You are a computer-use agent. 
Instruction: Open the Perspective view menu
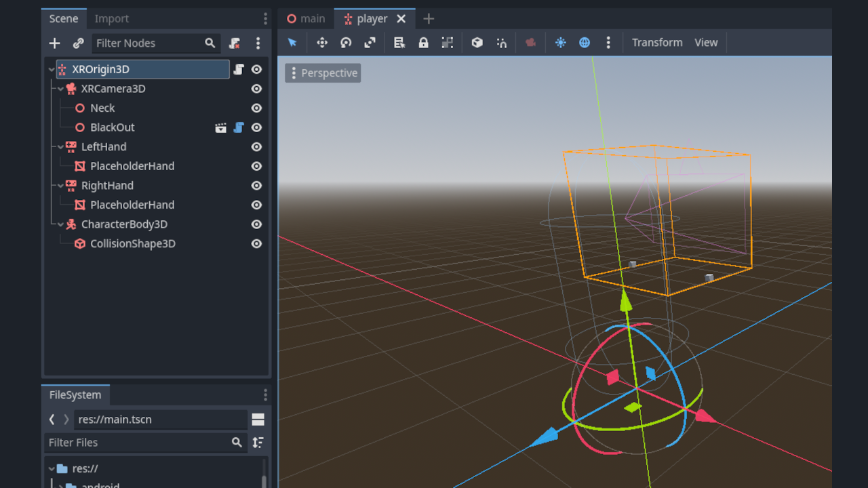[323, 73]
